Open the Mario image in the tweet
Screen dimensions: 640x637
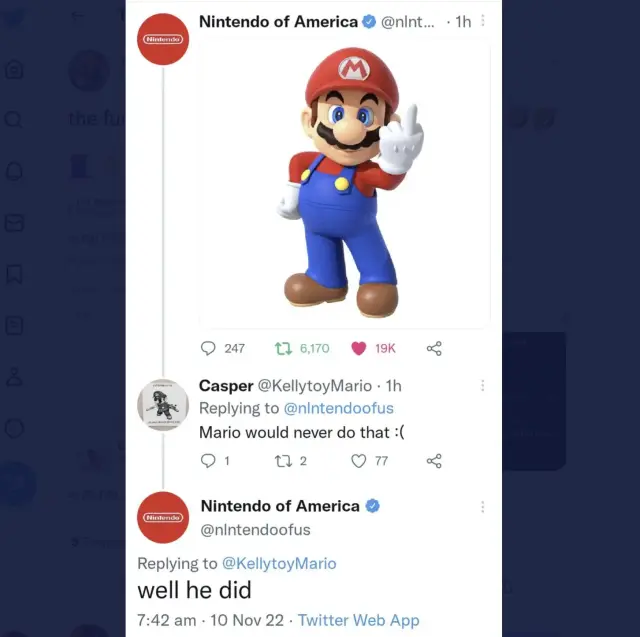click(x=345, y=185)
